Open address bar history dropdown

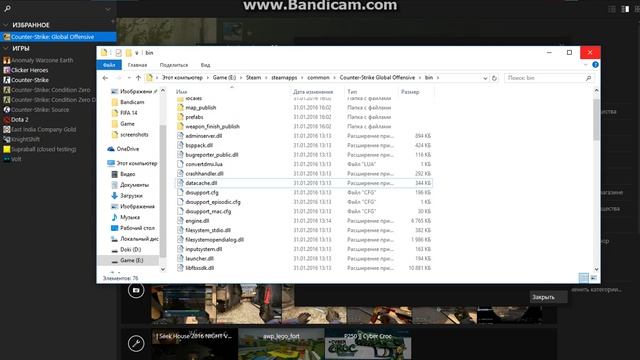tap(485, 78)
